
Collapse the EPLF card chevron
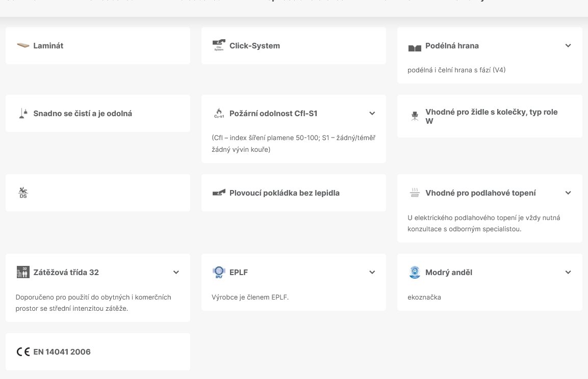[x=372, y=273]
